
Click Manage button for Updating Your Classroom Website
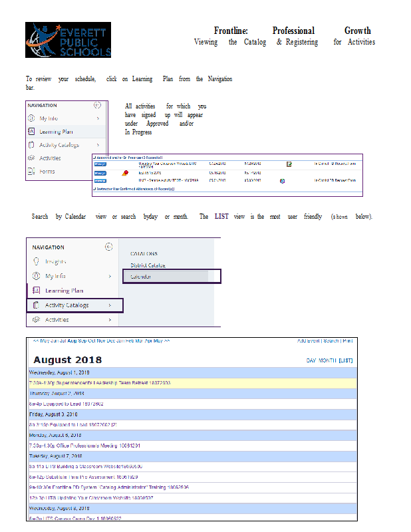click(x=100, y=164)
